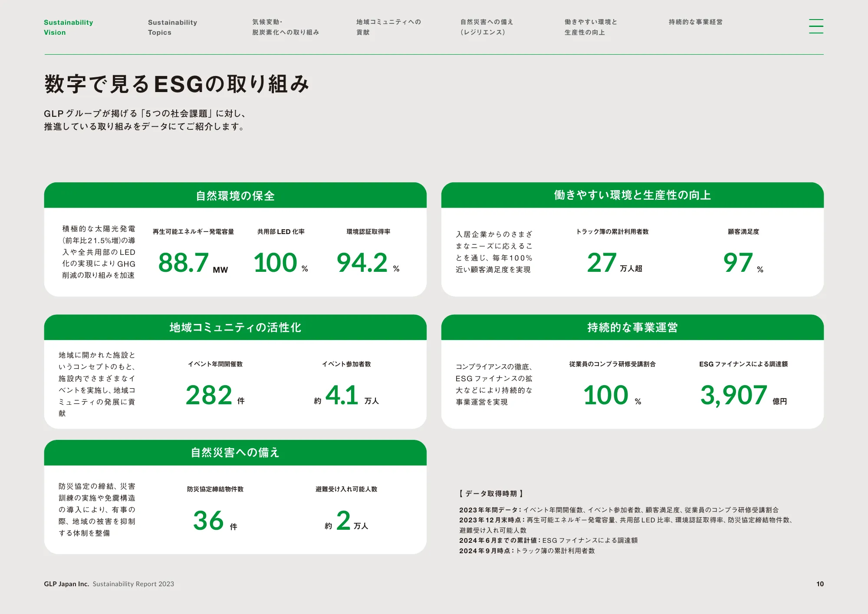Click the 共用部LED化率 label
Image resolution: width=868 pixels, height=614 pixels.
click(281, 232)
